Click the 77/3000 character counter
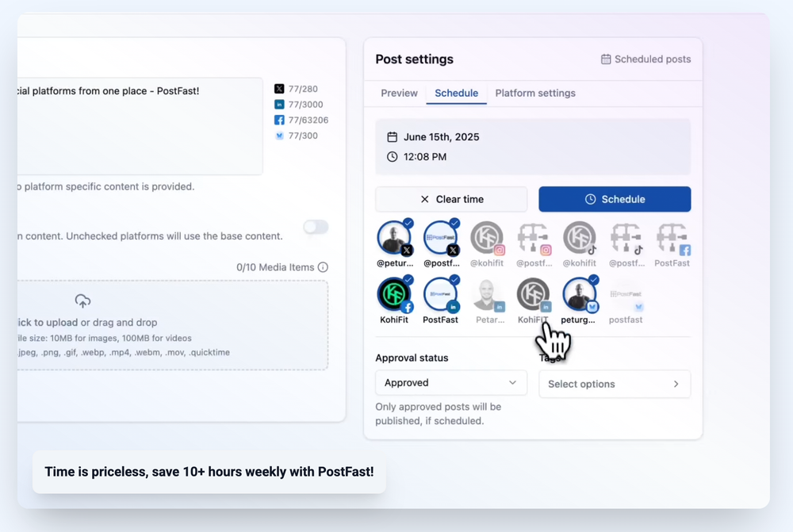 [x=305, y=105]
